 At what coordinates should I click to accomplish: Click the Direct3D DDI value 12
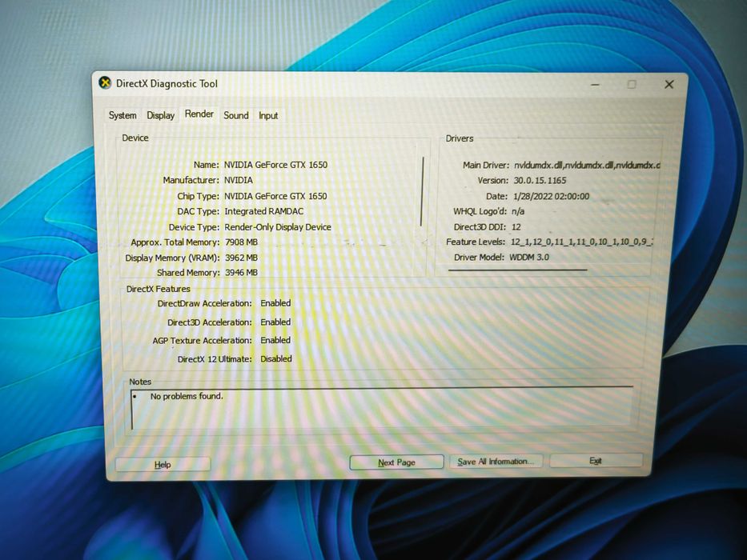point(516,226)
